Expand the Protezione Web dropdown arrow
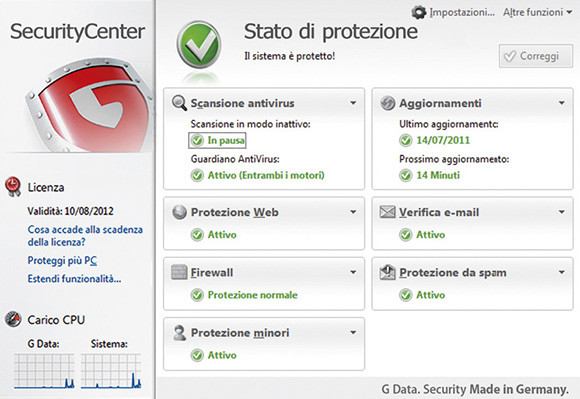Image resolution: width=580 pixels, height=399 pixels. point(353,212)
